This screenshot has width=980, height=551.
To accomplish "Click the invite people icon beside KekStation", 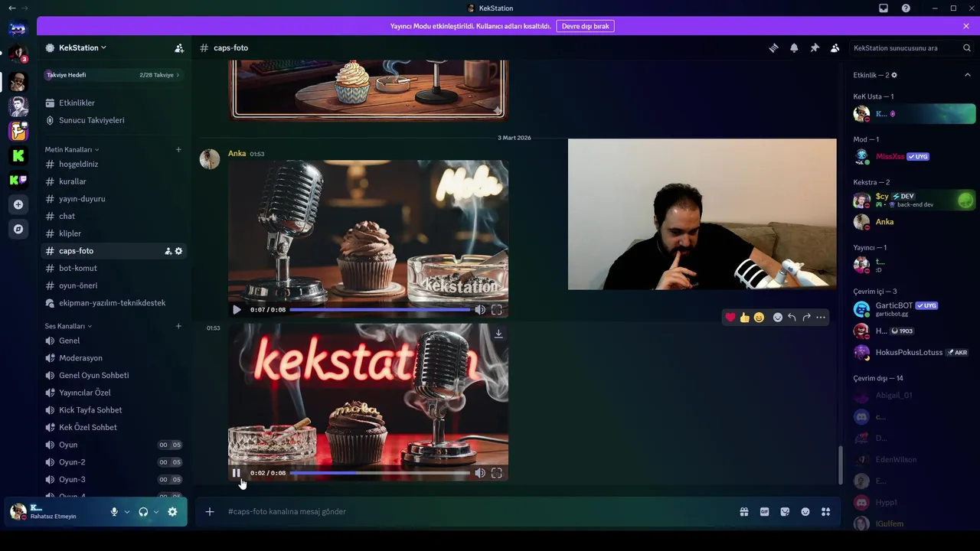I will click(179, 47).
